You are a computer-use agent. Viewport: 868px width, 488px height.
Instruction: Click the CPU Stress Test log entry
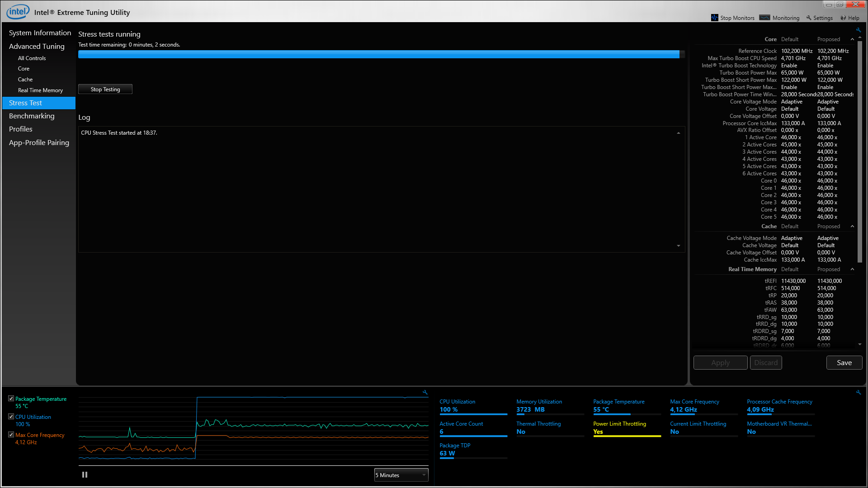(119, 133)
